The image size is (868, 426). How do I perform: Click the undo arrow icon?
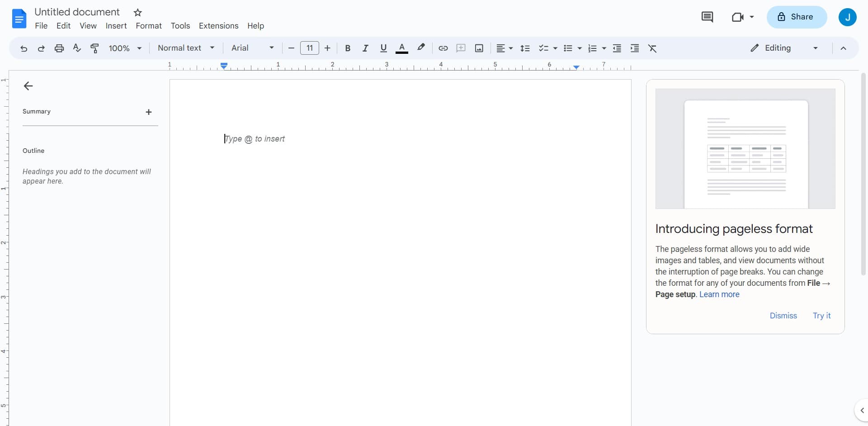[x=24, y=48]
